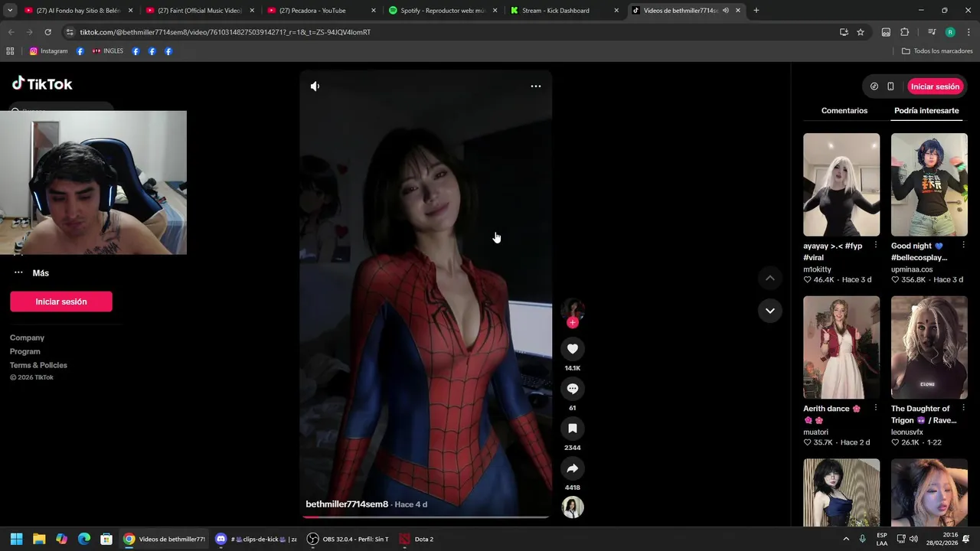Open the sound disc avatar below share
This screenshot has width=980, height=551.
573,507
